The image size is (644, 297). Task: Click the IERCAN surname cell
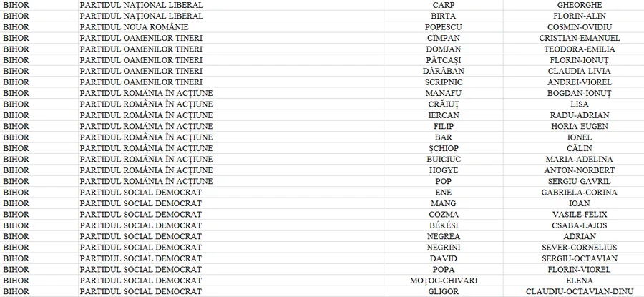tap(443, 115)
